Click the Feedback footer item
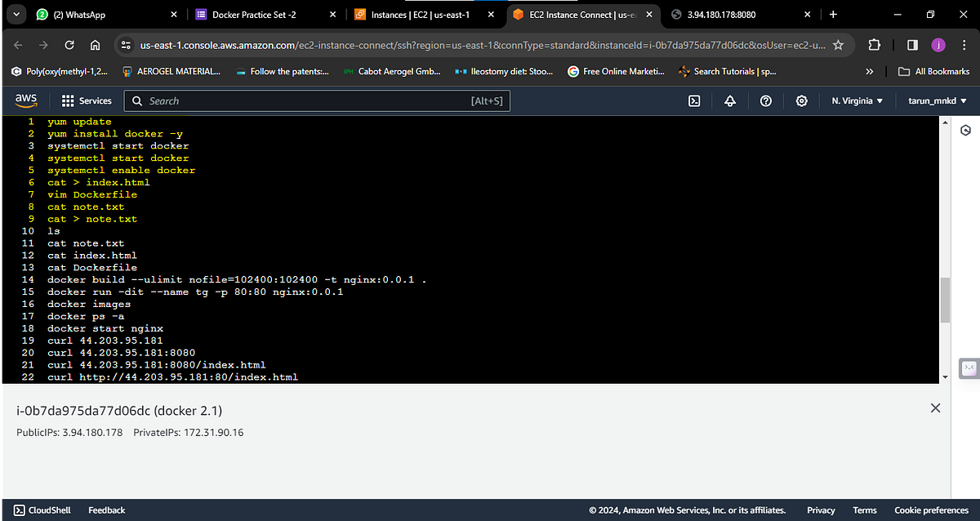The height and width of the screenshot is (521, 980). click(x=106, y=510)
